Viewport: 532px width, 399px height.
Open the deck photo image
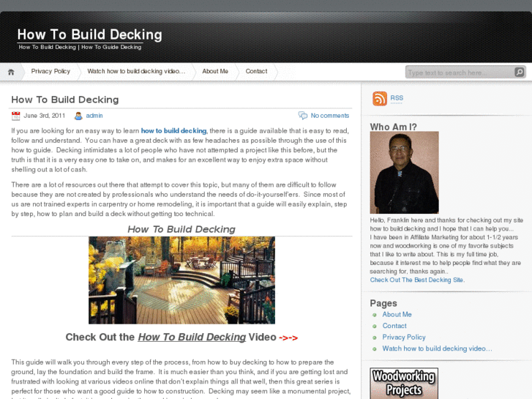coord(182,280)
